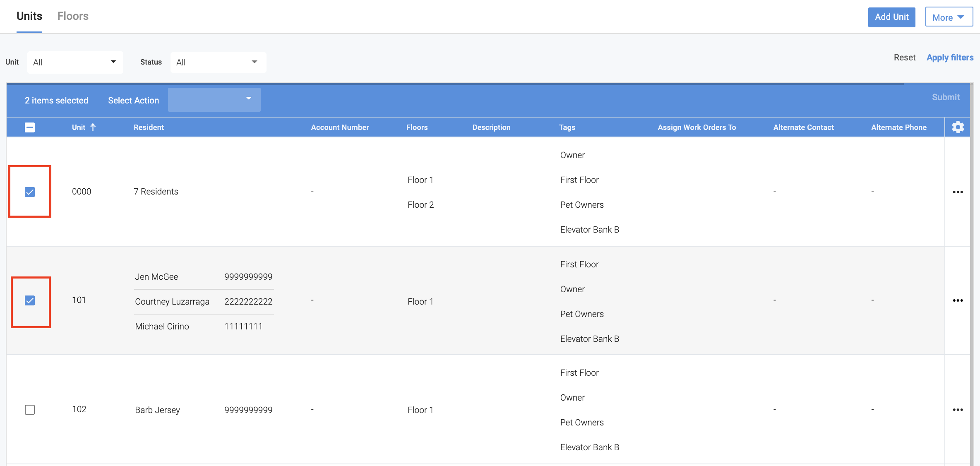Uncheck the checkbox for unit 0000
This screenshot has height=466, width=980.
pos(30,192)
